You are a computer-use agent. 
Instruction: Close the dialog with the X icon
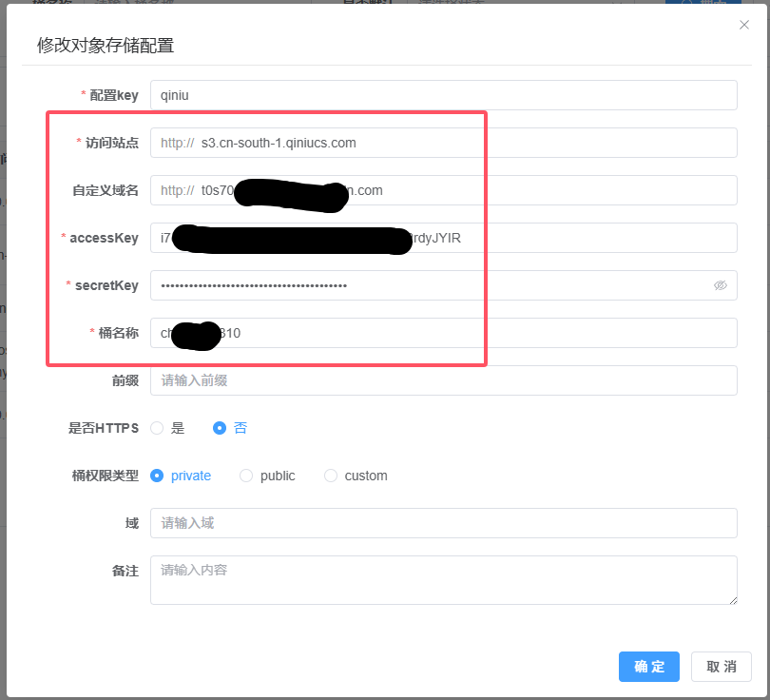744,25
